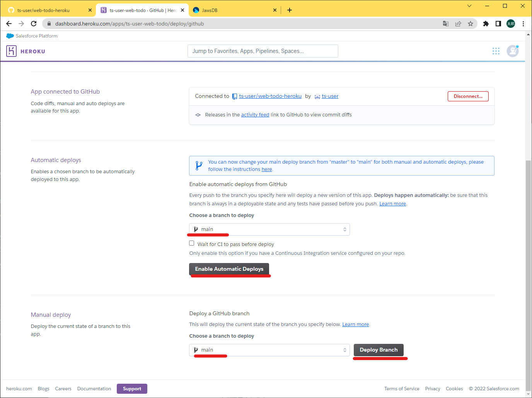Open the tab search chevron in title bar

click(469, 6)
